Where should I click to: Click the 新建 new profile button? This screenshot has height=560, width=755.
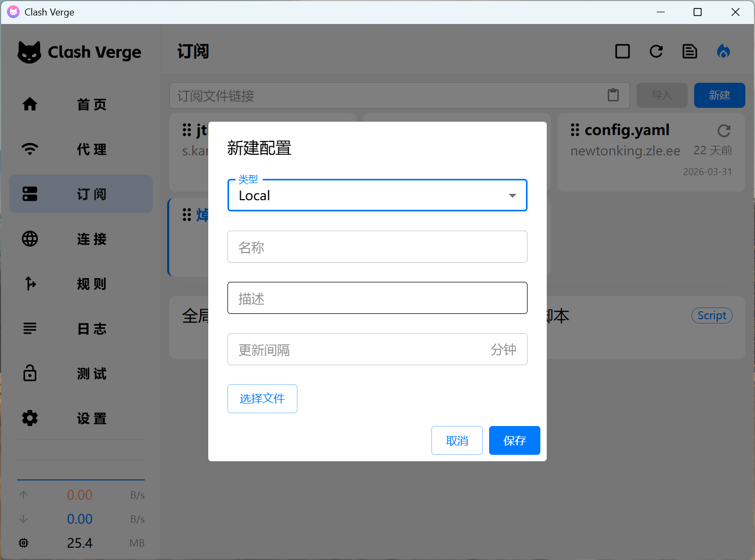[720, 95]
